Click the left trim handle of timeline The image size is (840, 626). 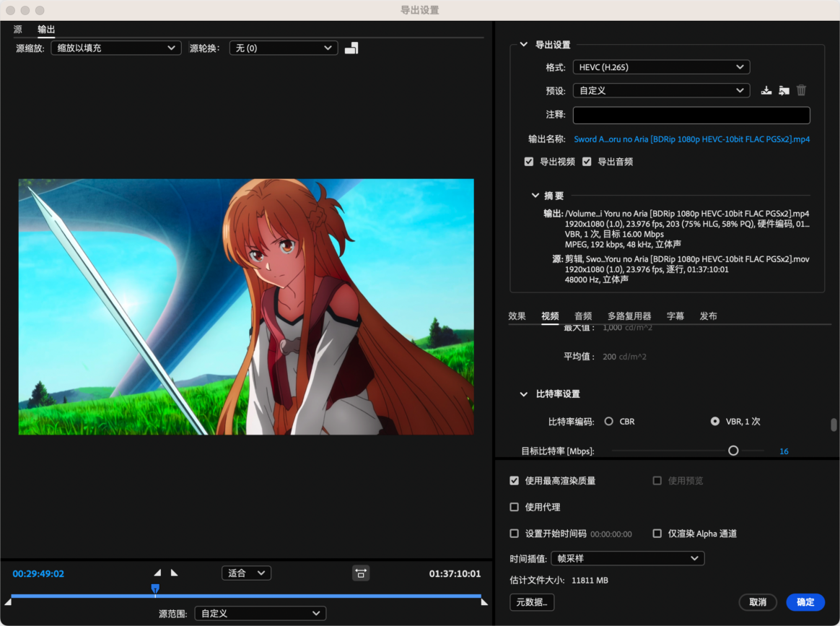[x=8, y=602]
